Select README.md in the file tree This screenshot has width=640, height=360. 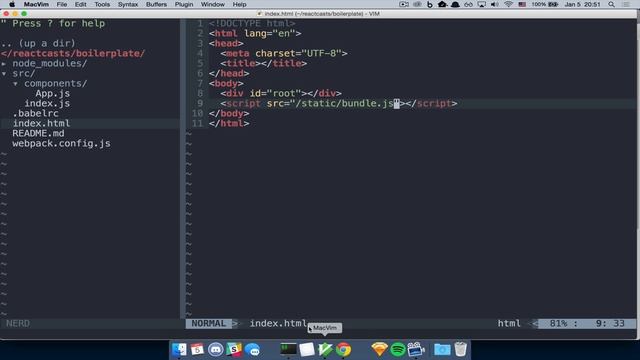tap(38, 133)
